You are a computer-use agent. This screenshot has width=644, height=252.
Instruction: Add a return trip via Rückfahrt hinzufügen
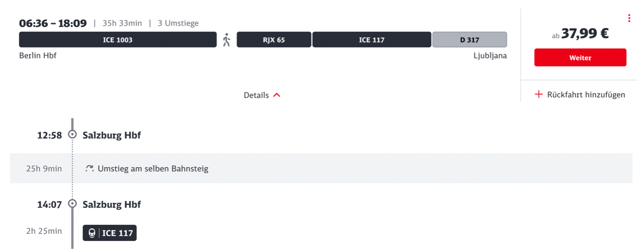point(586,95)
